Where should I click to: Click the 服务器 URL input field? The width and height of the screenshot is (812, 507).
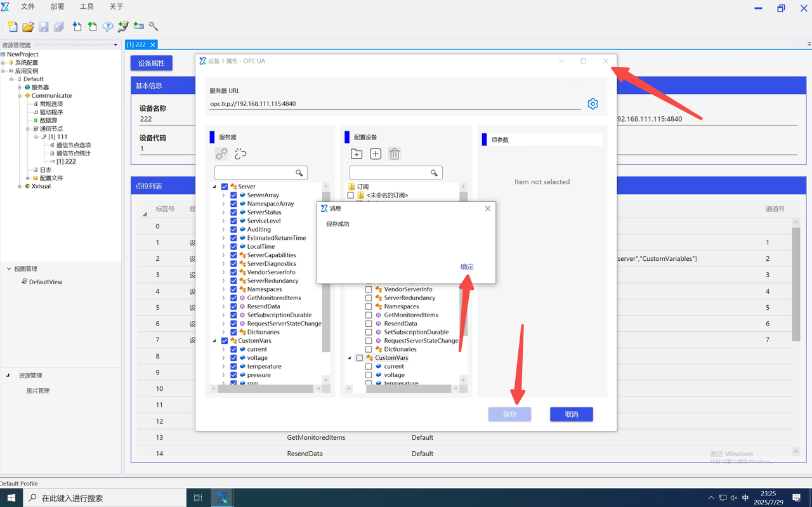[x=395, y=104]
